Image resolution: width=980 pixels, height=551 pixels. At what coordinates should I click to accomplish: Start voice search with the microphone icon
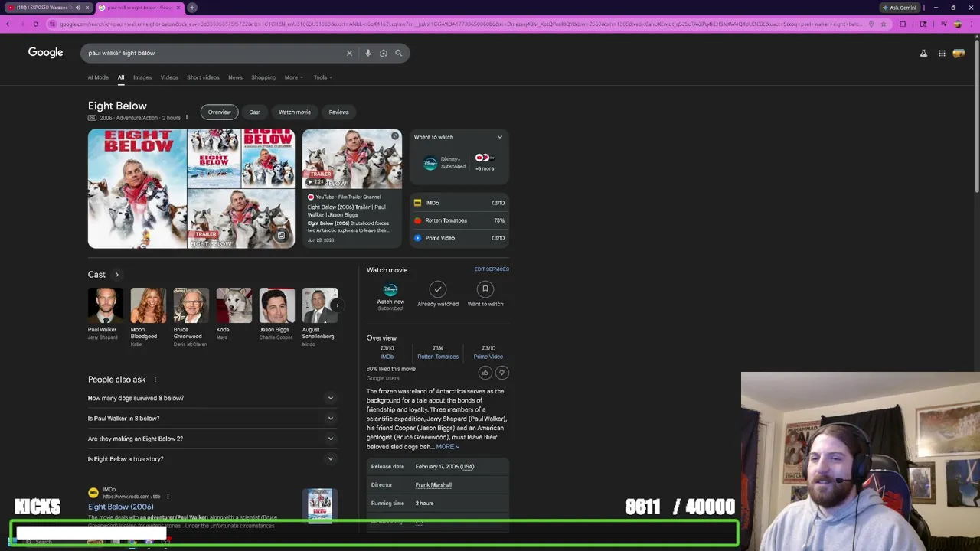coord(367,53)
